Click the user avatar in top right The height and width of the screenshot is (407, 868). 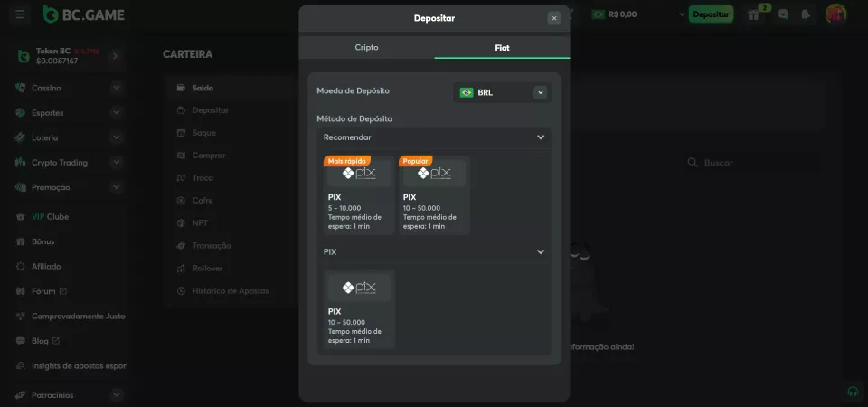tap(835, 14)
